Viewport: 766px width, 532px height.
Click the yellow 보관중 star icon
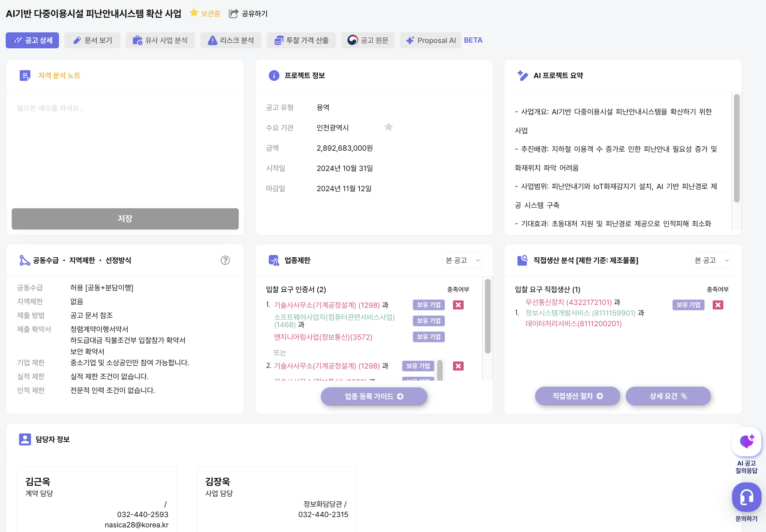[194, 13]
